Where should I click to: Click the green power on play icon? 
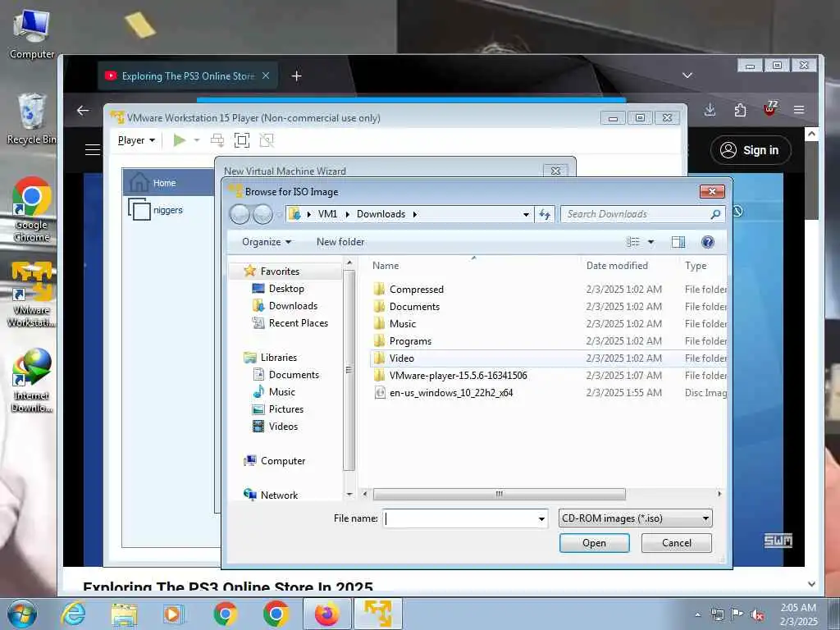click(180, 140)
